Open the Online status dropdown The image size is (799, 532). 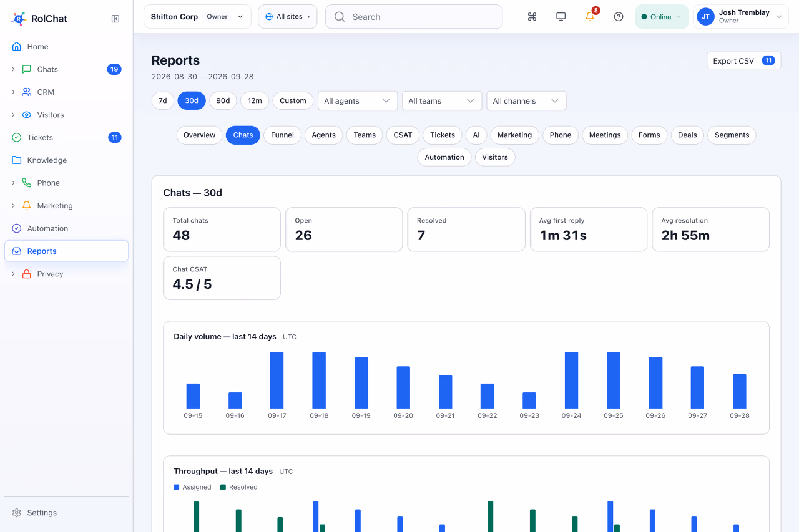(662, 17)
